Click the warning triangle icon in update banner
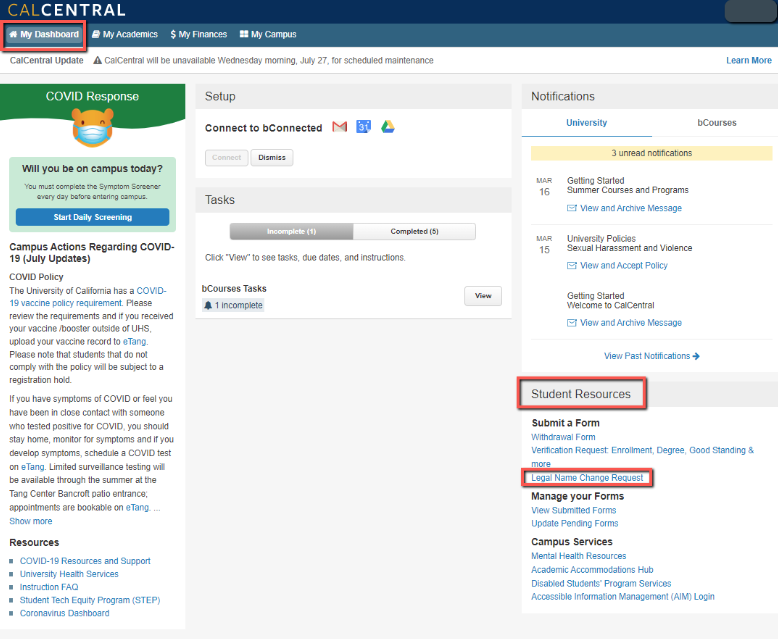This screenshot has height=639, width=778. click(x=97, y=60)
